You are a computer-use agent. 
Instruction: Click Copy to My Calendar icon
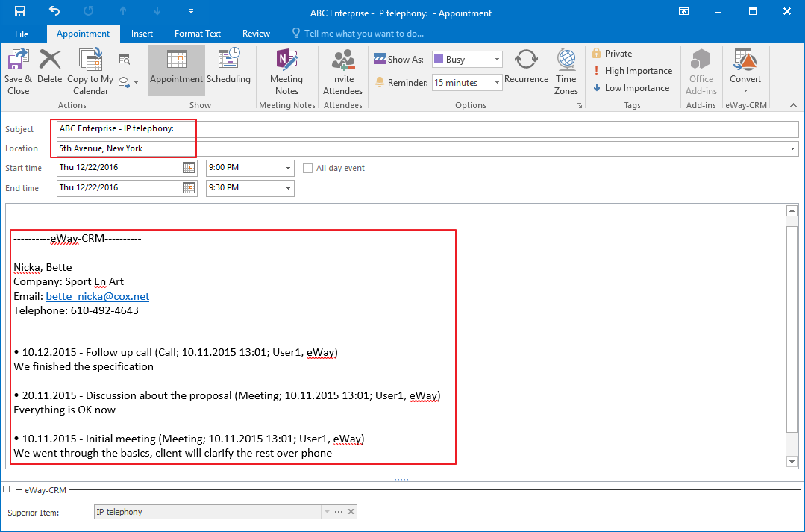(90, 71)
